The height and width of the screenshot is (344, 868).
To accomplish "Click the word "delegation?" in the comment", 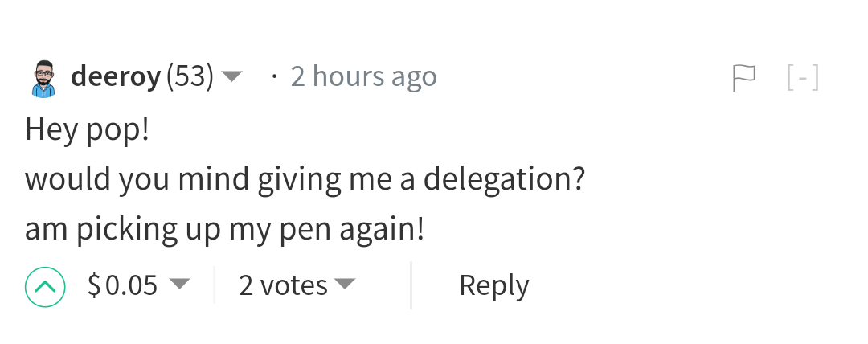I will 502,179.
